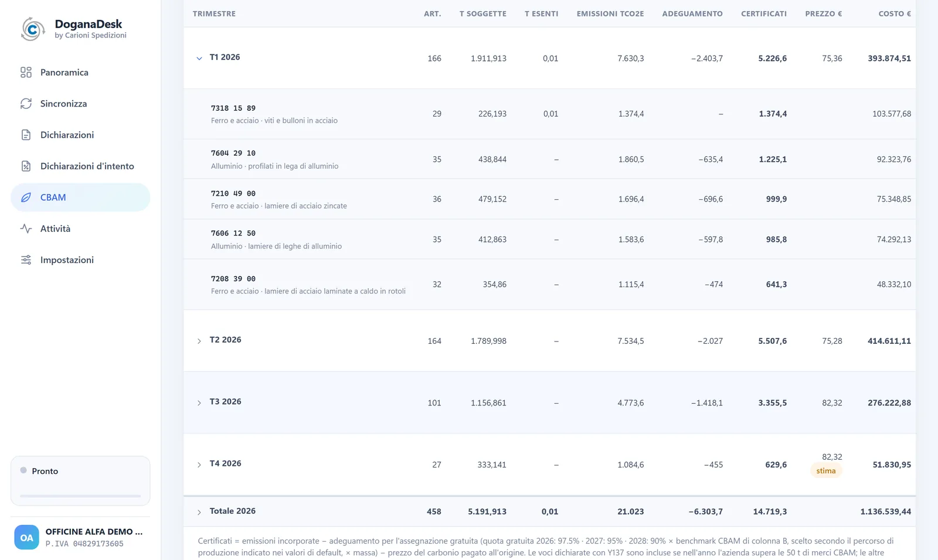Click the grey Pronto status dot
The width and height of the screenshot is (938, 560).
23,470
